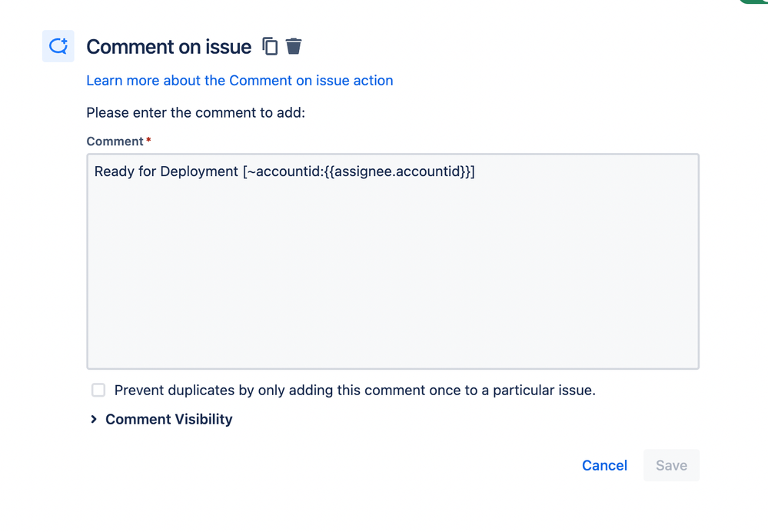The width and height of the screenshot is (768, 532).
Task: Click the trash can beside the copy icon
Action: (294, 46)
